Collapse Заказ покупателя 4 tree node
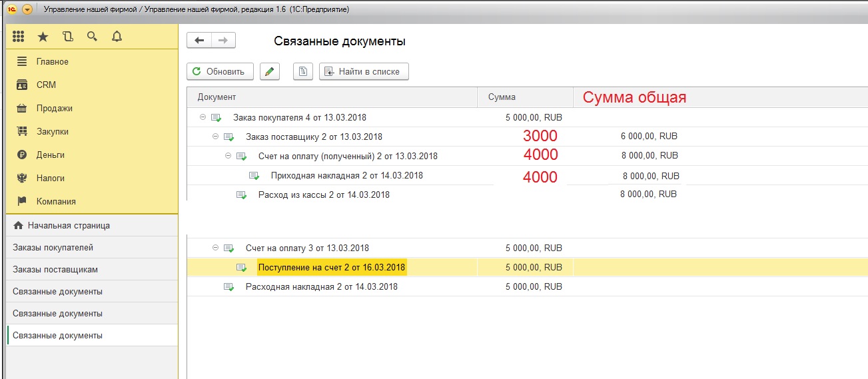Viewport: 868px width, 379px height. coord(203,118)
